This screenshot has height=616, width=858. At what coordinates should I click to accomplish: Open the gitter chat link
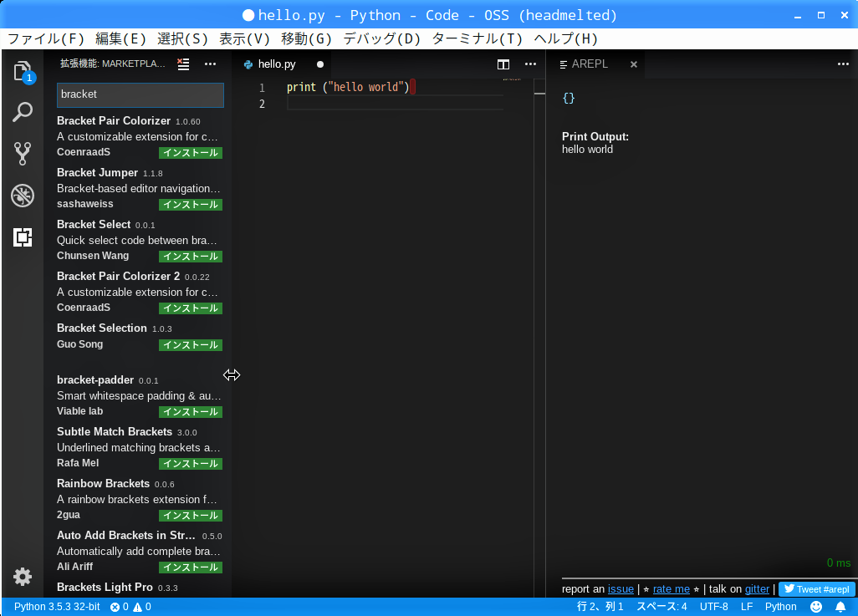pyautogui.click(x=757, y=589)
